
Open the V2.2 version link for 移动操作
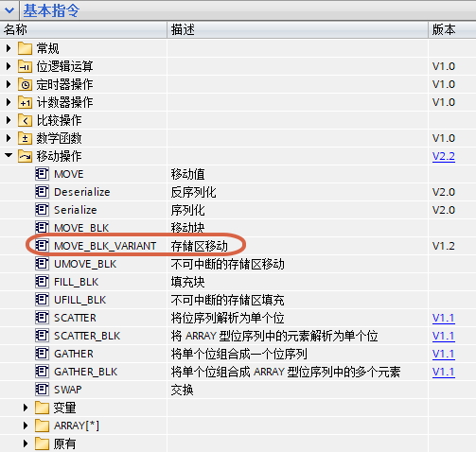click(444, 156)
